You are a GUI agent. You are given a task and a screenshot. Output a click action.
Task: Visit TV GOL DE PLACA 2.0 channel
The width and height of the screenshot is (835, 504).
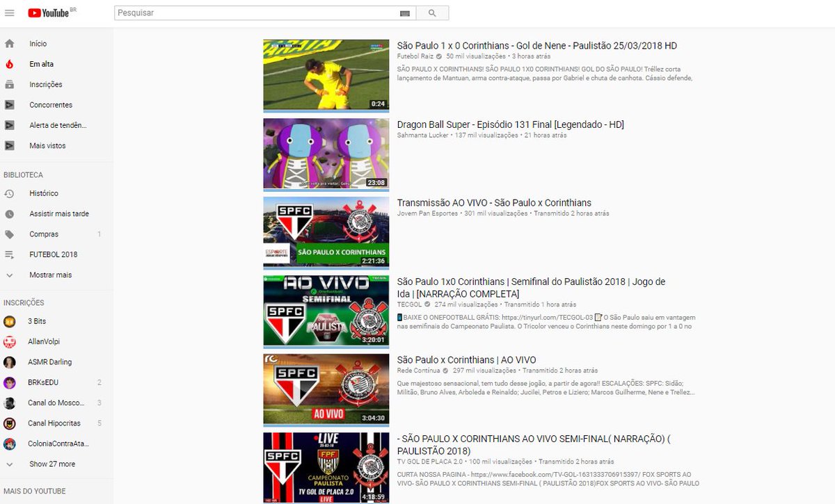click(x=430, y=462)
